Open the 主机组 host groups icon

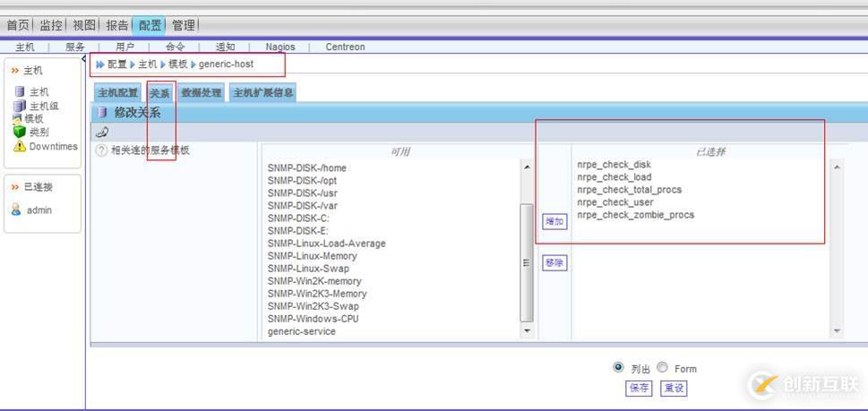coord(20,105)
